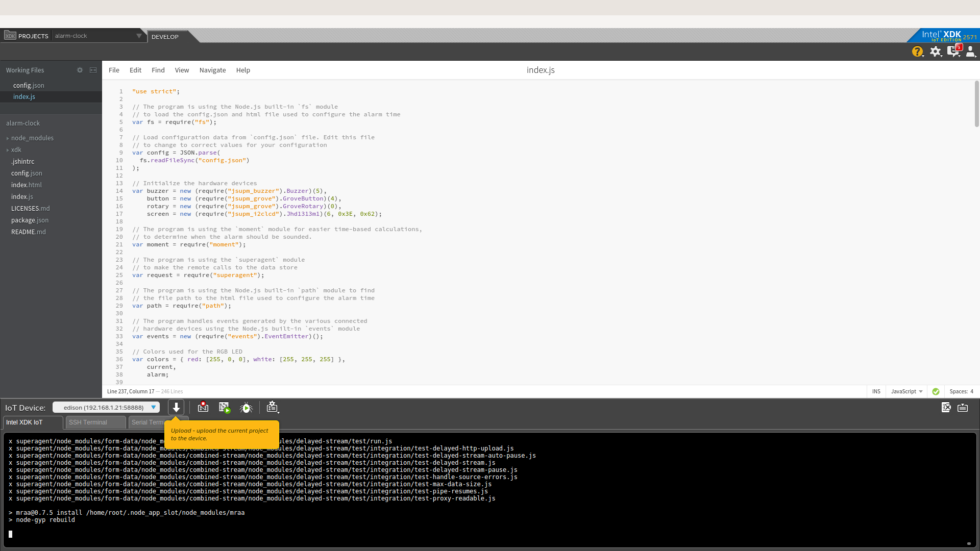Click the XDK logo icon beside PROJECTS

click(x=10, y=35)
